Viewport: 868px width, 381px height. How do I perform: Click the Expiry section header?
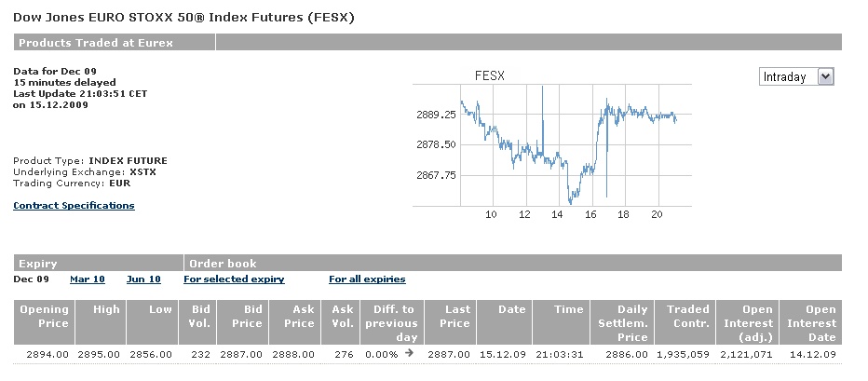38,264
